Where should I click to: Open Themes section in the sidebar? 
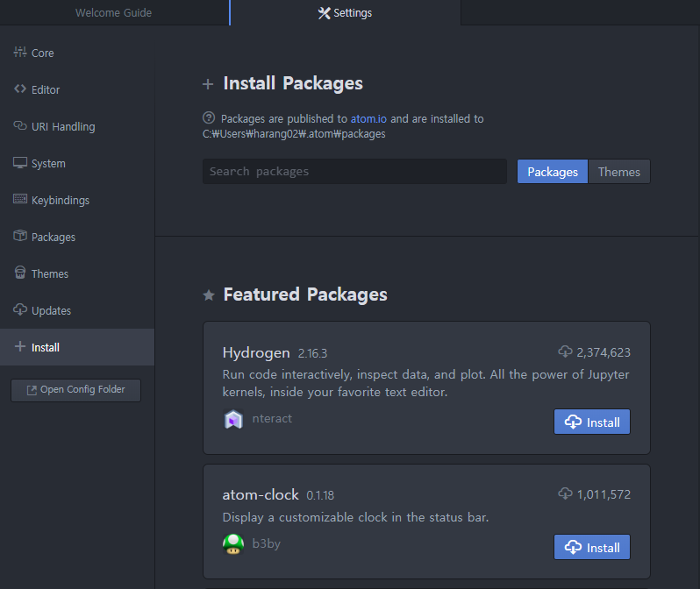(x=77, y=273)
